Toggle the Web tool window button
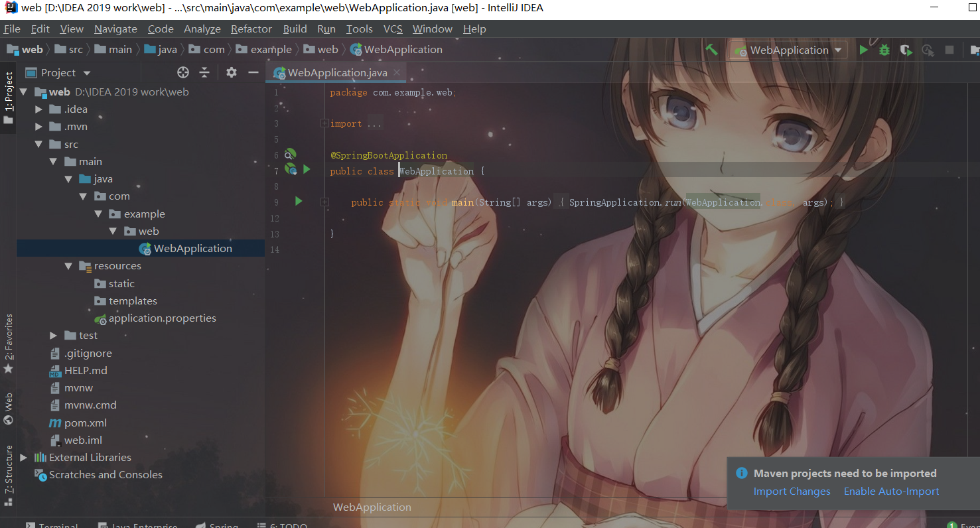Image resolution: width=980 pixels, height=528 pixels. click(x=8, y=409)
